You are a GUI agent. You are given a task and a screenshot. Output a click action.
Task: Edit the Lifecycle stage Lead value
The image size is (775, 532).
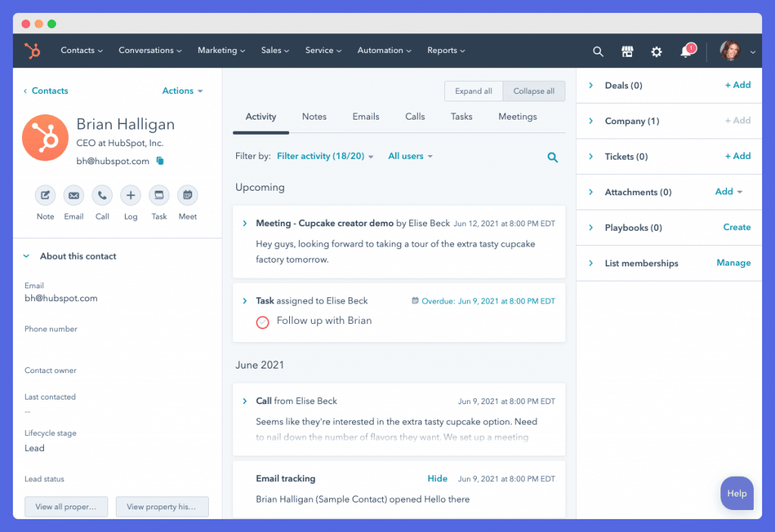tap(35, 449)
